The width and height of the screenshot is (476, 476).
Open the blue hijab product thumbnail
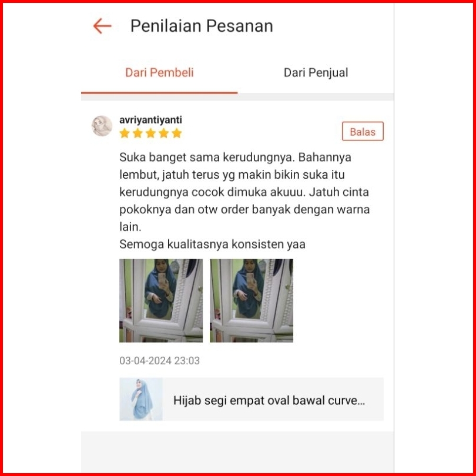coord(141,399)
